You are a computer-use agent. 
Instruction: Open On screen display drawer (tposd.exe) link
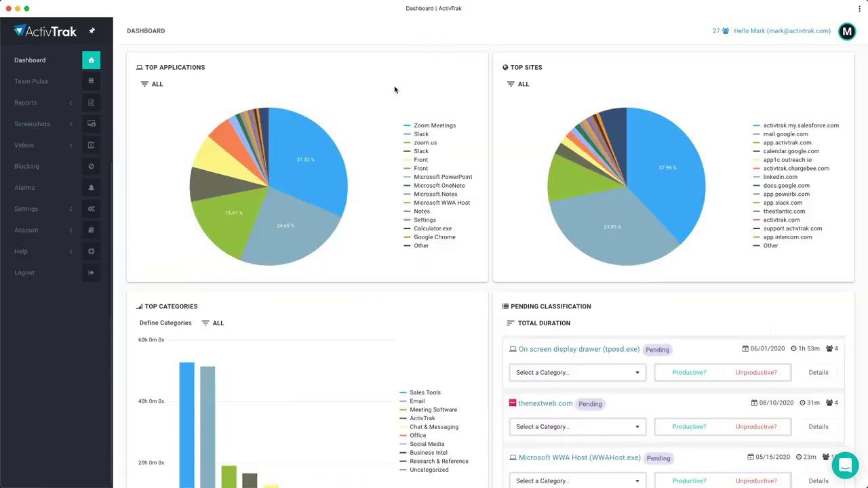point(579,349)
